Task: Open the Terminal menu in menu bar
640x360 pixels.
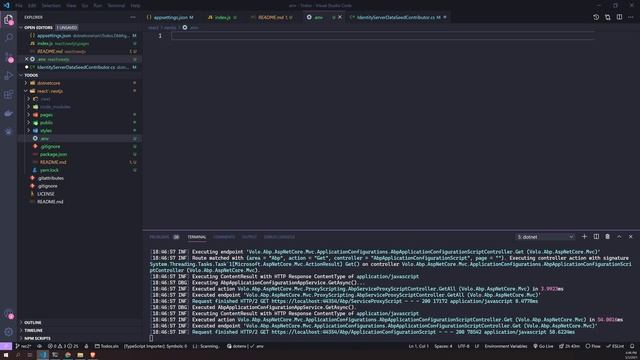Action: pos(116,6)
